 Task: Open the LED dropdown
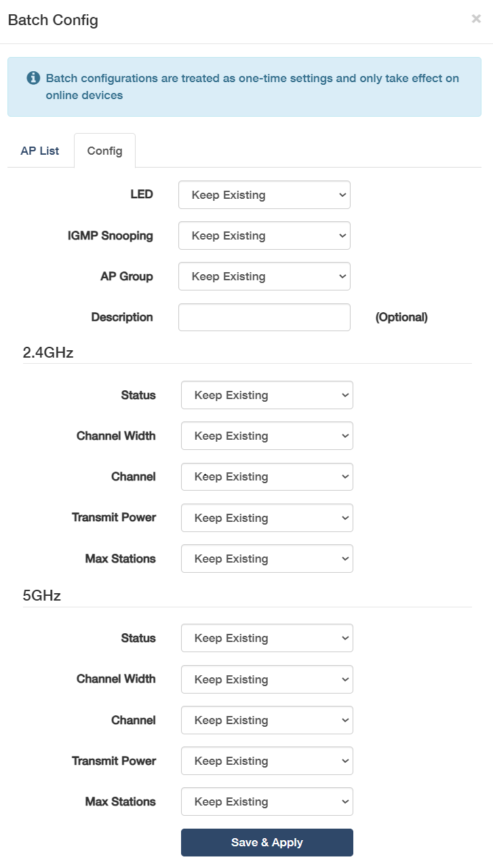264,195
